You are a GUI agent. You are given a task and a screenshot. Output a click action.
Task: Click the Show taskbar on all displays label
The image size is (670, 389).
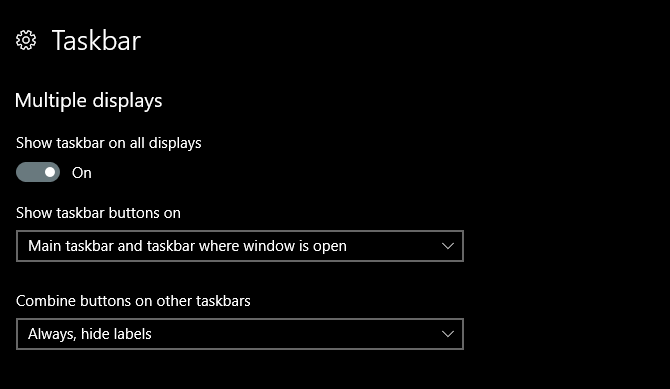click(x=109, y=143)
